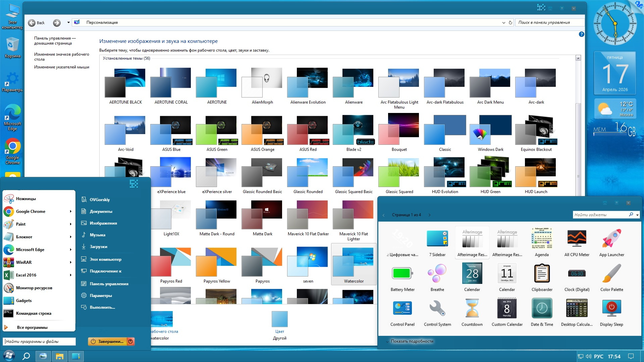
Task: Expand Показать подробности in gadget gallery
Action: (x=412, y=341)
